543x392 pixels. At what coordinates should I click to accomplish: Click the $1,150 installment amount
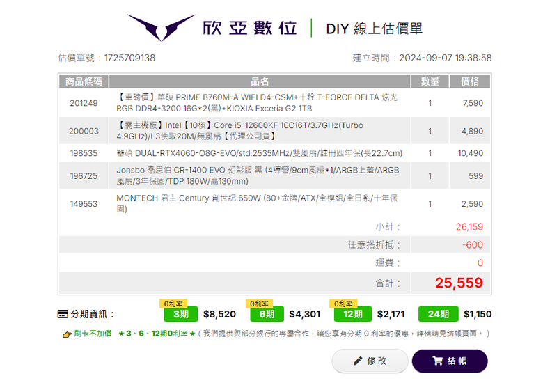pyautogui.click(x=478, y=314)
